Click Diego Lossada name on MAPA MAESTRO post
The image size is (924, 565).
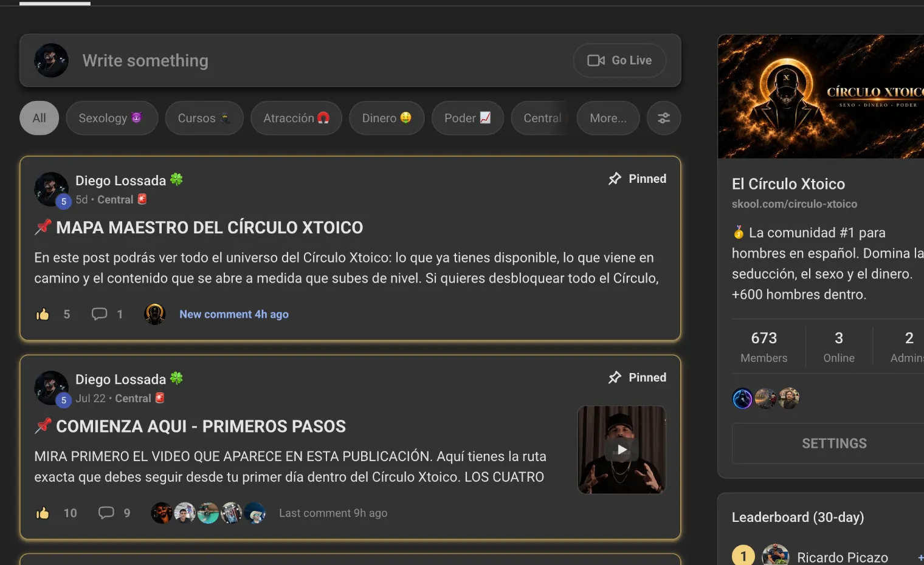coord(120,180)
